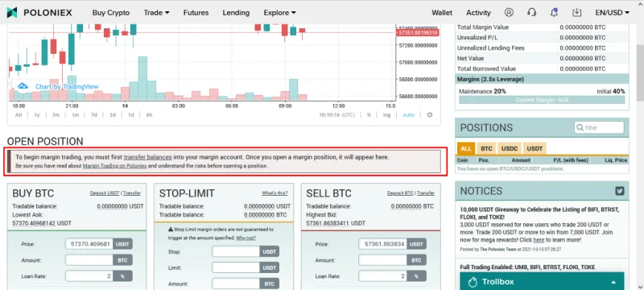
Task: Click the Sell BTC Amount field
Action: click(x=382, y=260)
